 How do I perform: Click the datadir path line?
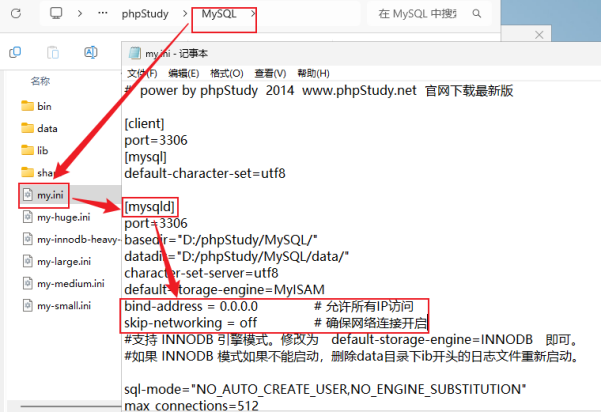236,256
